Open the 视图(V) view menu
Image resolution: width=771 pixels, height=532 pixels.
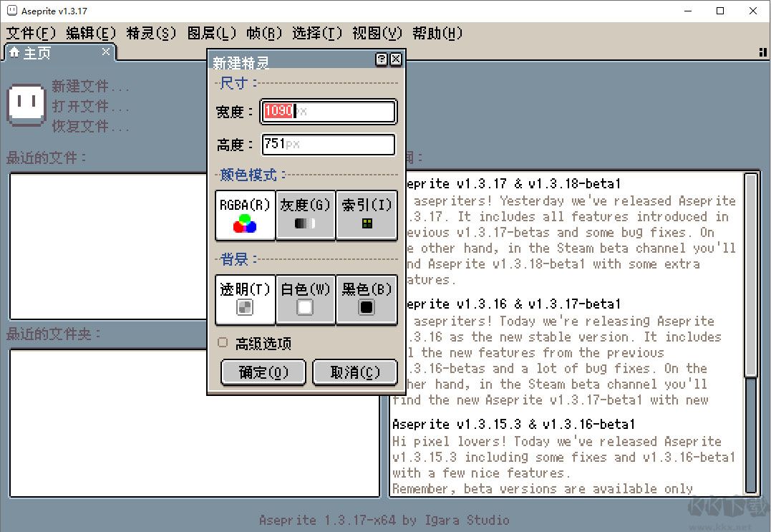tap(377, 33)
